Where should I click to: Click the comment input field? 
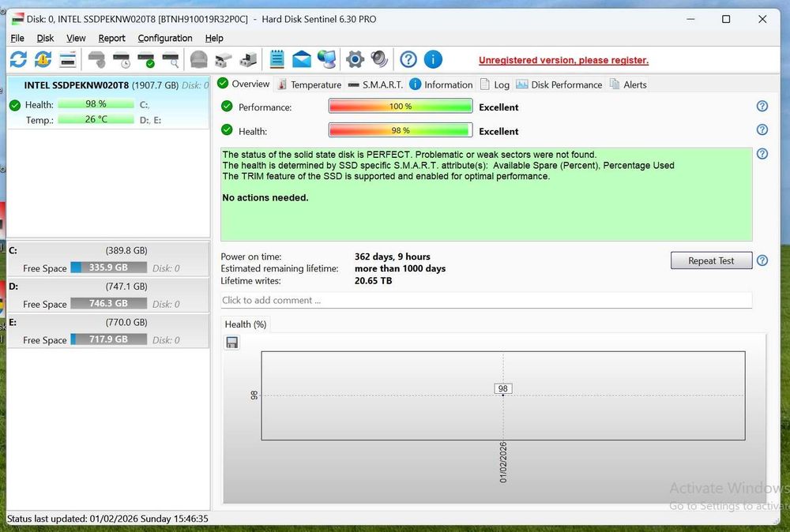tap(486, 301)
